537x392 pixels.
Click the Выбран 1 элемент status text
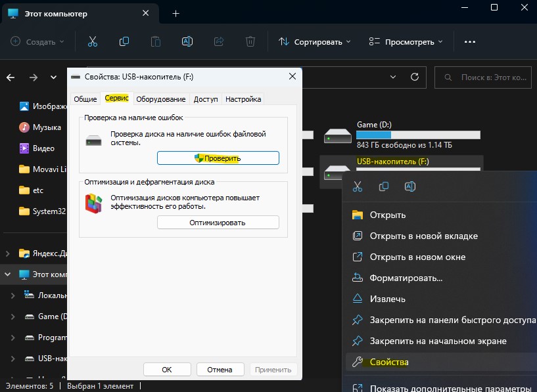pyautogui.click(x=101, y=386)
